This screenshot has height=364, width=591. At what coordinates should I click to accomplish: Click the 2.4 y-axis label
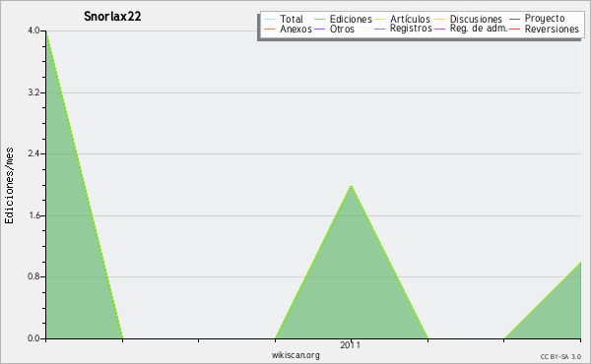(33, 153)
